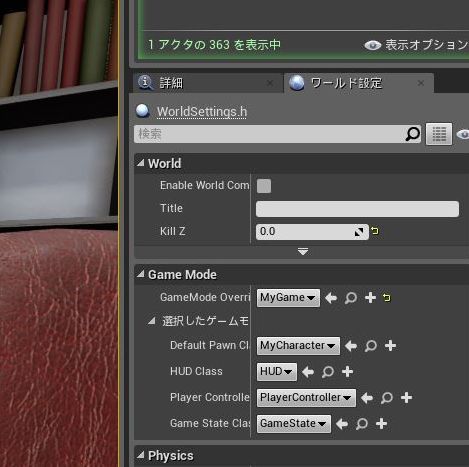
Task: Open MyGame GameMode Override dropdown
Action: [x=288, y=298]
